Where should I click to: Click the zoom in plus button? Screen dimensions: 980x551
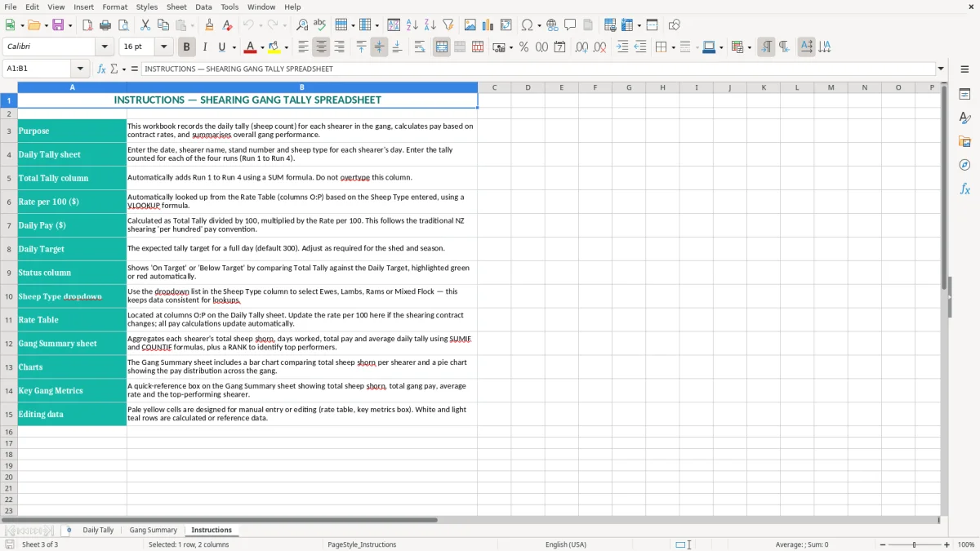click(947, 544)
